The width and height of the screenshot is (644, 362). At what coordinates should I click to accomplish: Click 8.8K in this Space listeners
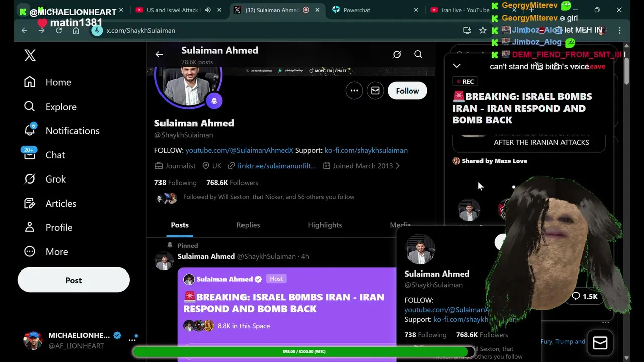[244, 326]
